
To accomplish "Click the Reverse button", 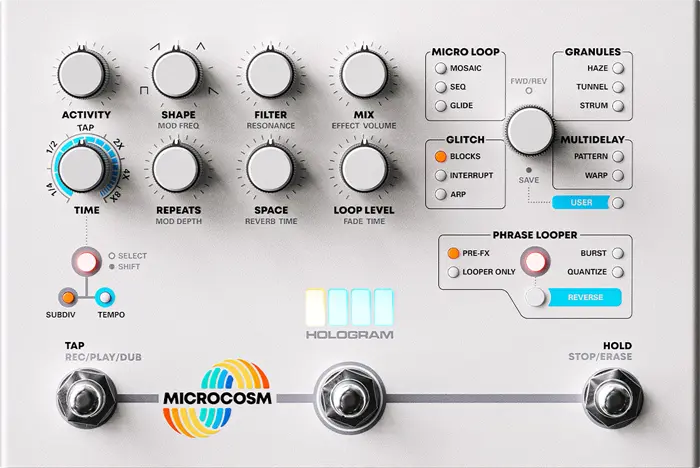I will coord(585,297).
